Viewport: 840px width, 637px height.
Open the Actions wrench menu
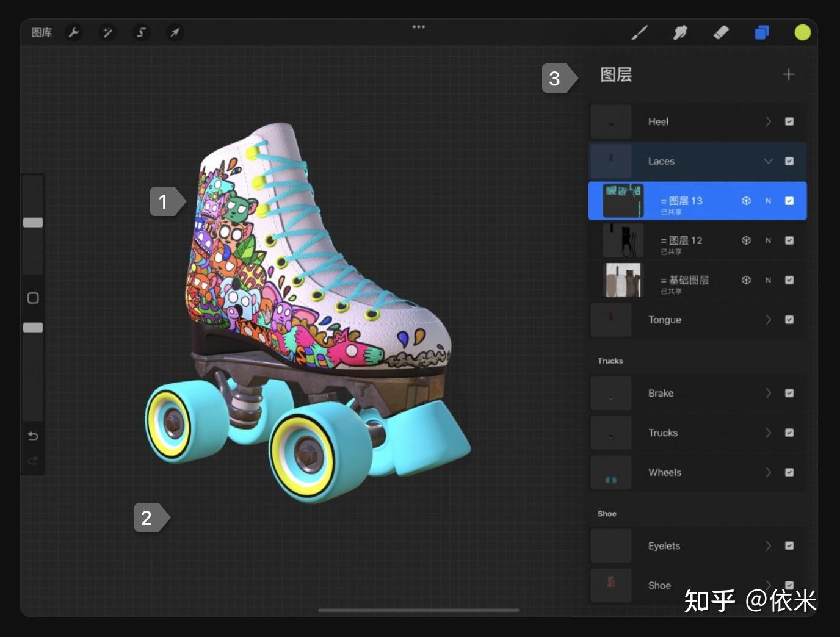(x=74, y=32)
